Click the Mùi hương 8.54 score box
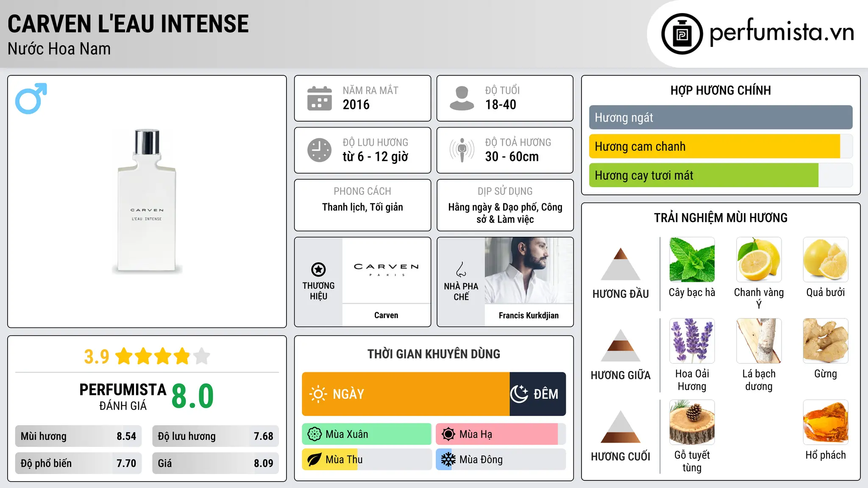 [x=78, y=436]
